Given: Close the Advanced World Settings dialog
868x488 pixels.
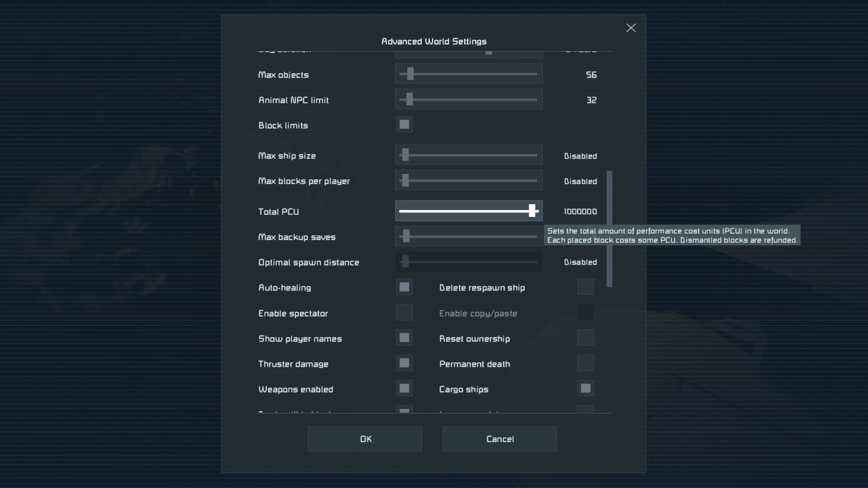Looking at the screenshot, I should 631,28.
